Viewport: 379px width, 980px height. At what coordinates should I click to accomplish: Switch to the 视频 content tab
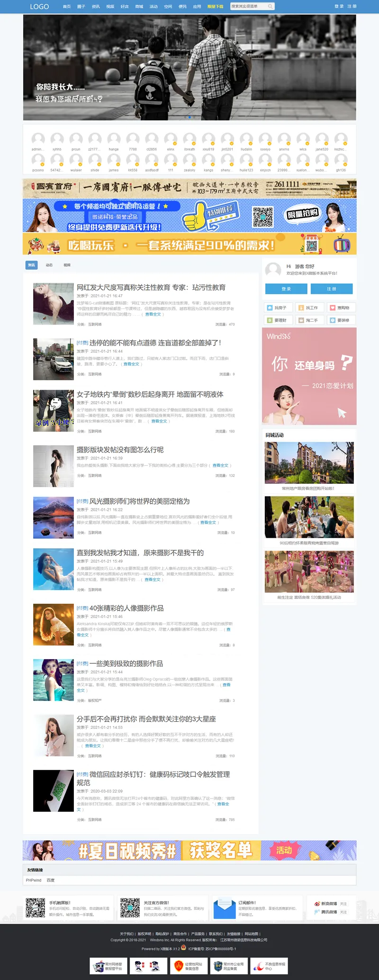point(67,265)
